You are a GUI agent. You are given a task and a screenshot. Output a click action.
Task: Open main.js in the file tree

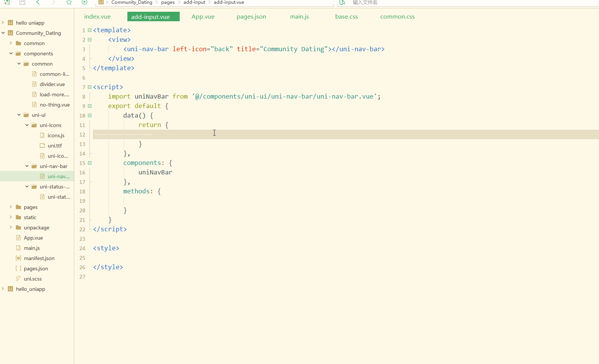pos(32,248)
